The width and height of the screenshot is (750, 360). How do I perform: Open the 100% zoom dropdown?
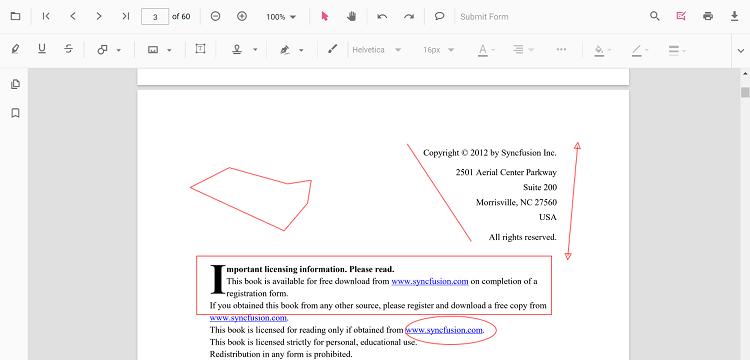(x=281, y=17)
